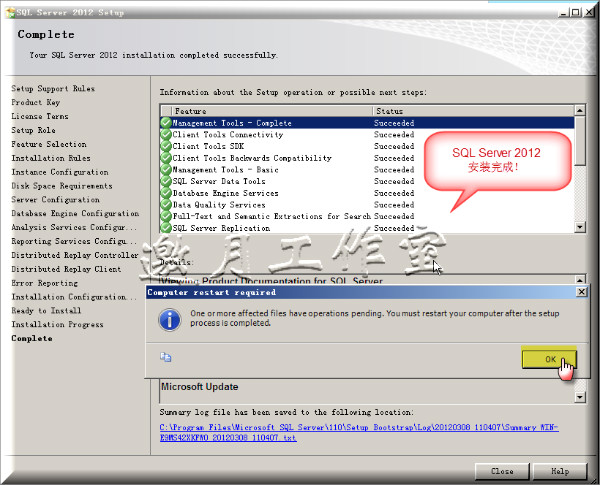Click the Distributed Replay Controller step

[x=75, y=255]
